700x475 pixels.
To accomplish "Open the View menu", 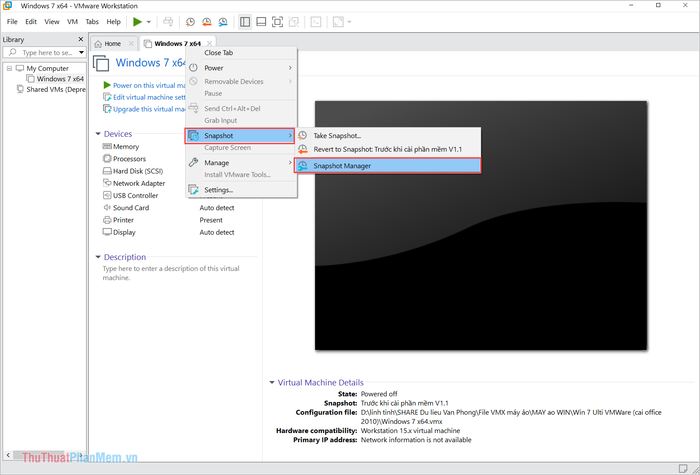I will pos(52,21).
